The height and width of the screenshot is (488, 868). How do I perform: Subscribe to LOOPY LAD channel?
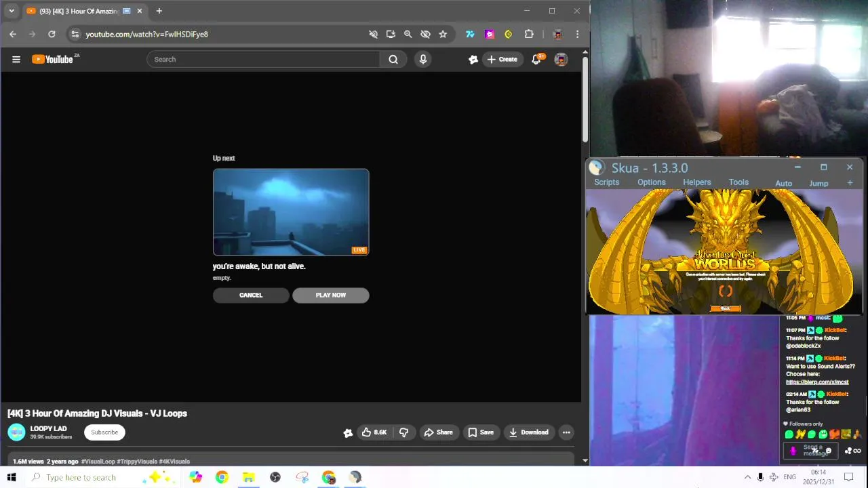(x=104, y=432)
